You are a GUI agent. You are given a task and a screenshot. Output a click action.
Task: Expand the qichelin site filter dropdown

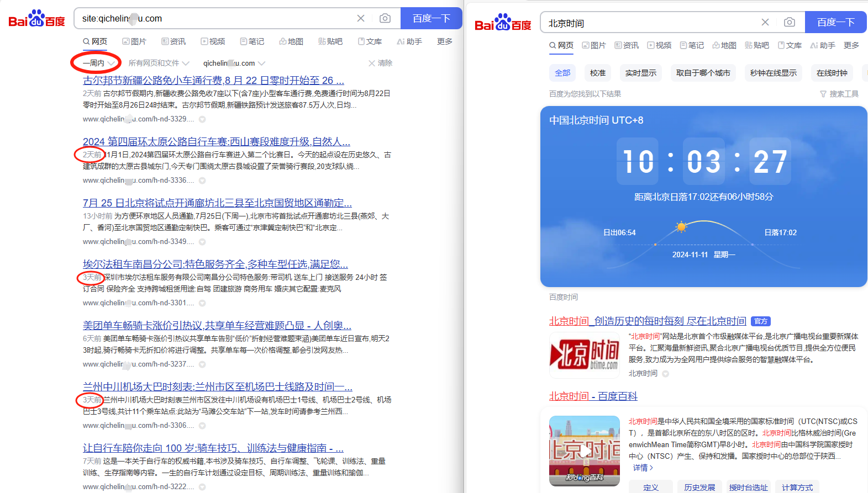pos(234,63)
